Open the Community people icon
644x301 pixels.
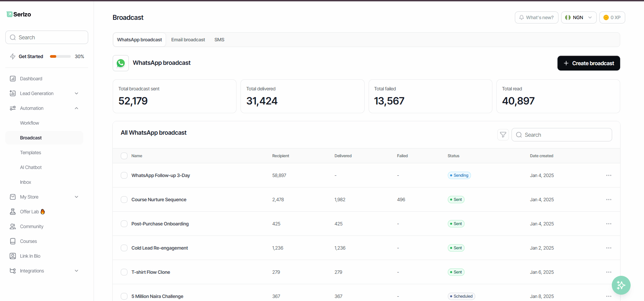13,226
